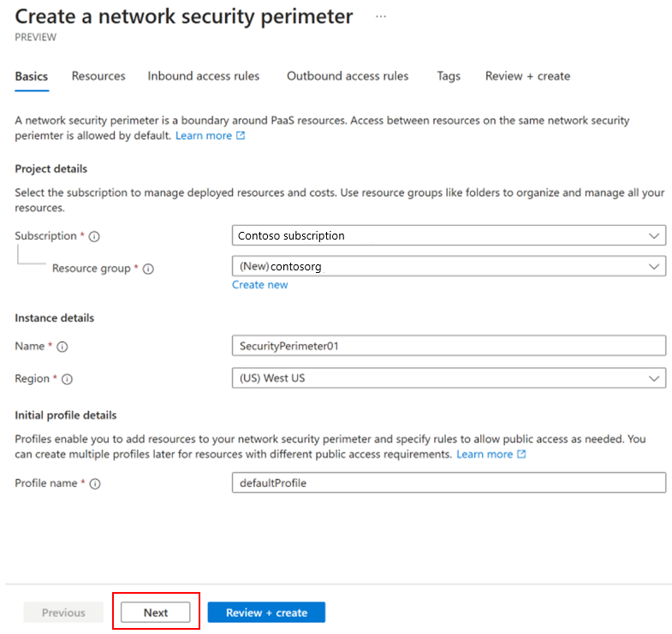Go to the Tags tab
This screenshot has width=672, height=634.
[449, 76]
